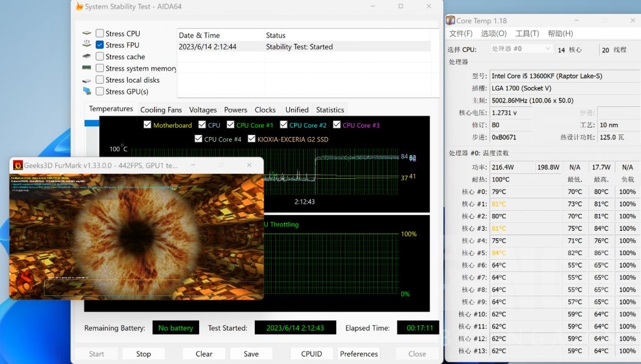Enable the Stress CPU checkbox

pyautogui.click(x=100, y=34)
